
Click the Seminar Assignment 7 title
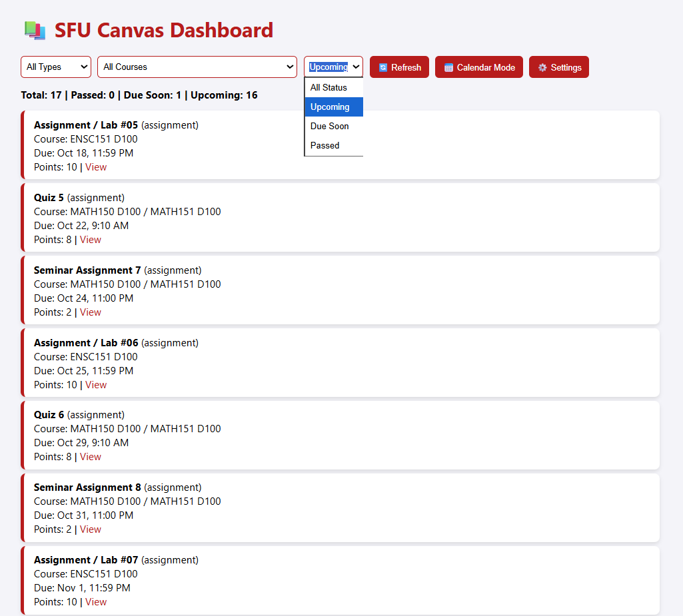(87, 270)
